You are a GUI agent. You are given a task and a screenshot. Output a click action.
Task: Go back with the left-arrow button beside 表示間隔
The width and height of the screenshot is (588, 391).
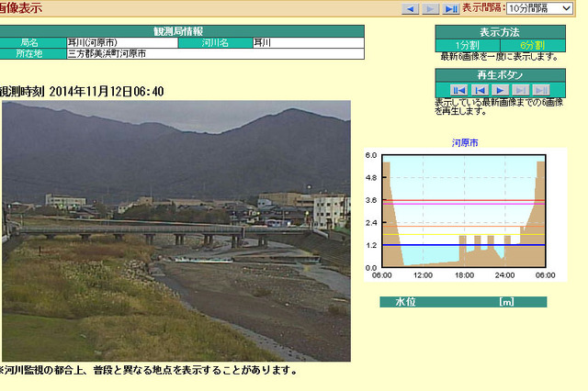tap(411, 8)
